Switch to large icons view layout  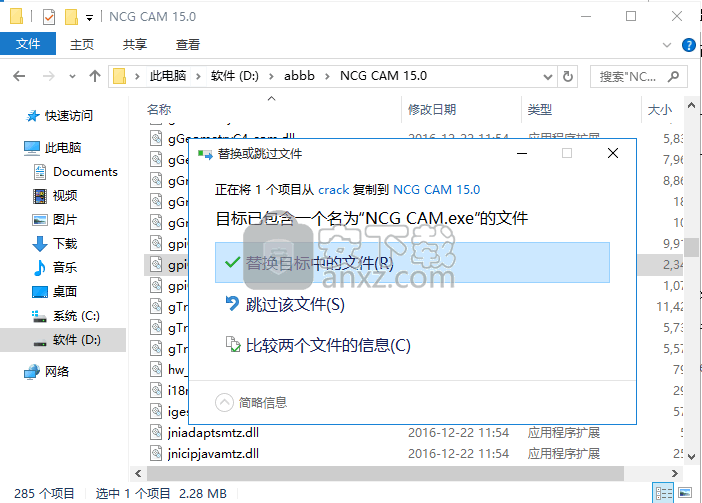click(x=685, y=493)
